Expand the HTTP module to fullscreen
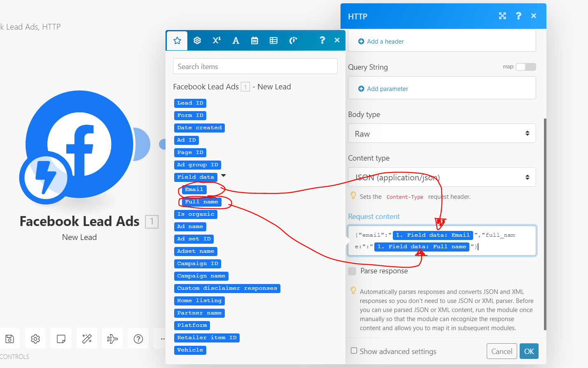The width and height of the screenshot is (588, 368). pos(502,16)
